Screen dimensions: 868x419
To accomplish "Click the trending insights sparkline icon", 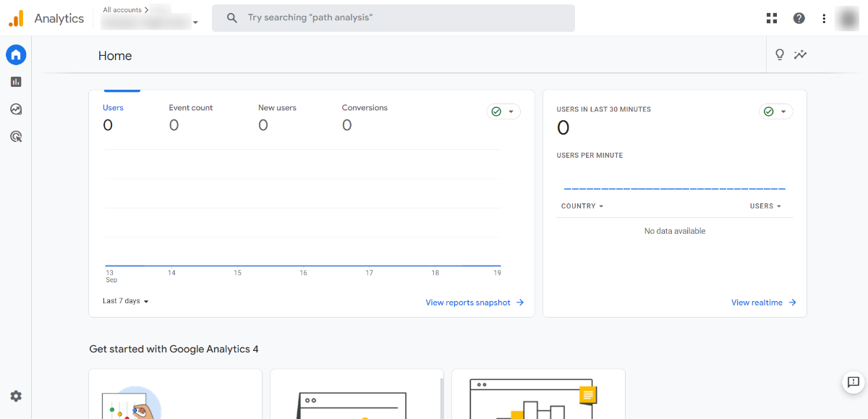I will 800,55.
